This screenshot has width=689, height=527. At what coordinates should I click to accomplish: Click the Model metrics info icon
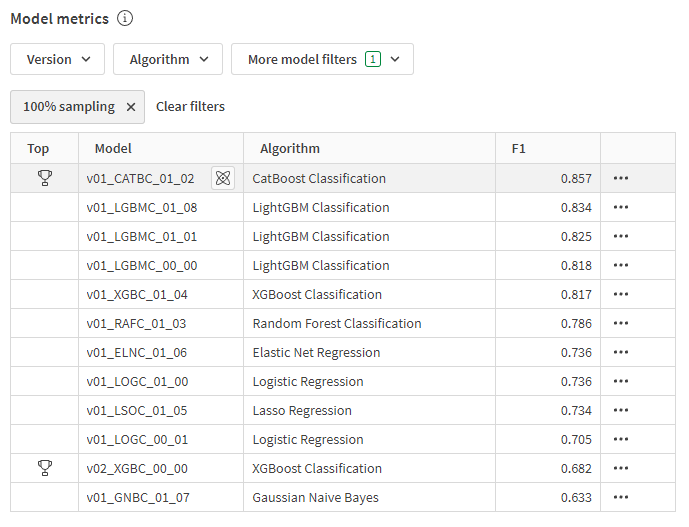[x=125, y=18]
